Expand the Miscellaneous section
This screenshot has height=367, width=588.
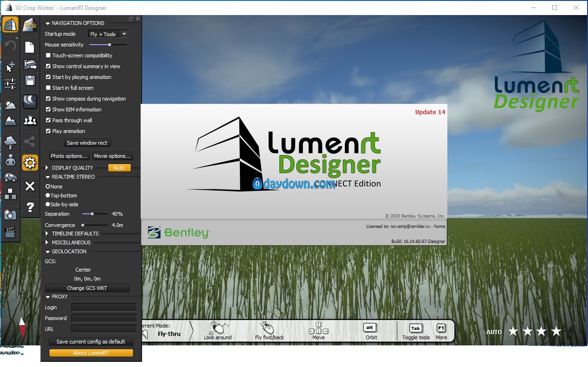[47, 242]
